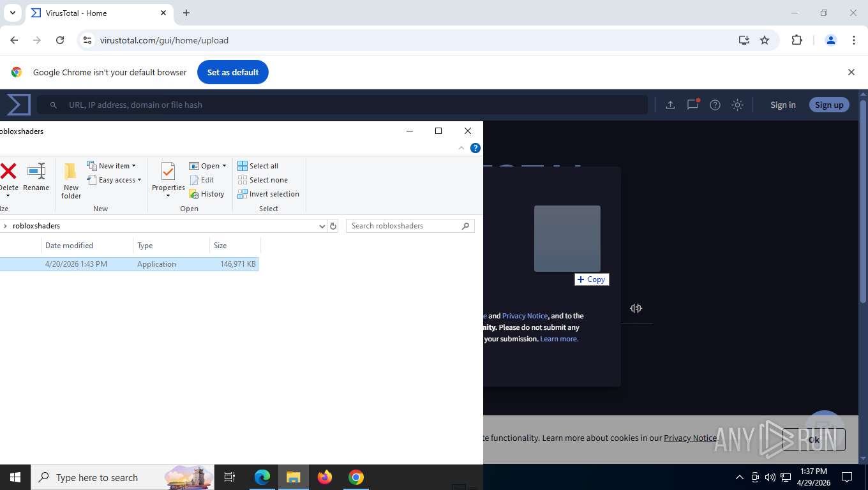Open Privacy Notice link in cookie banner
868x490 pixels.
[x=690, y=438]
